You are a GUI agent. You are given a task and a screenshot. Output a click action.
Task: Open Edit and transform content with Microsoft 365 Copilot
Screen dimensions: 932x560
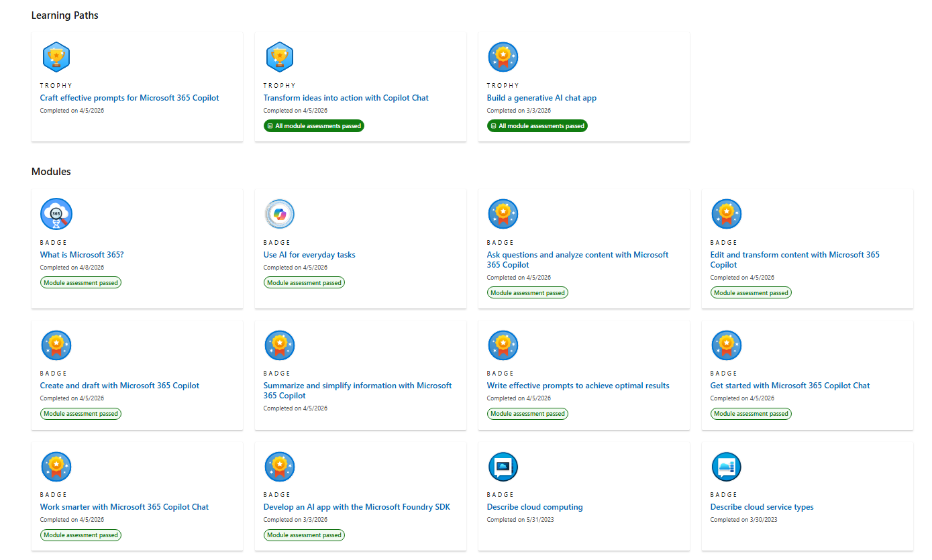(x=795, y=260)
